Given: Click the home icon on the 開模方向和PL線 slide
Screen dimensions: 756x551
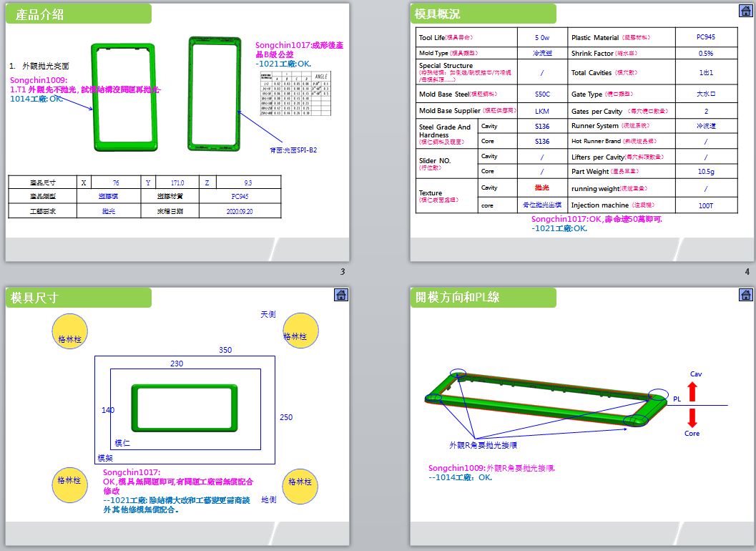Looking at the screenshot, I should (745, 295).
